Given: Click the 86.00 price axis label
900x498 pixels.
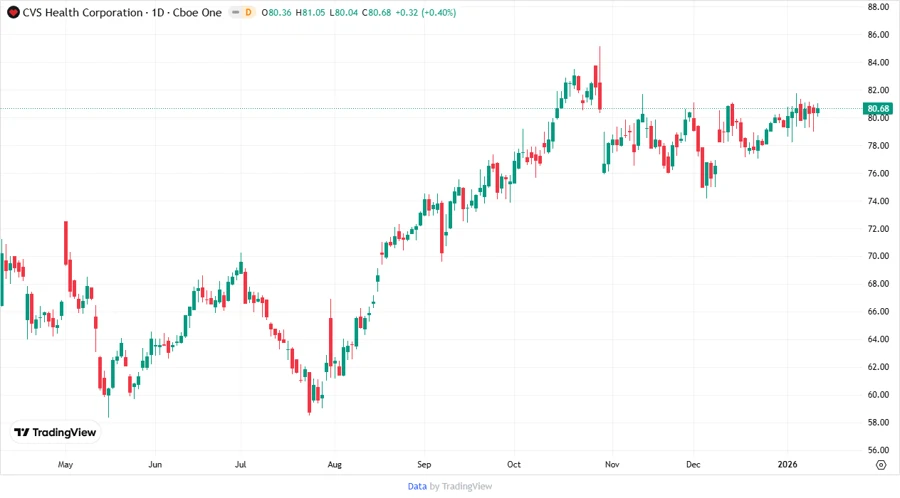Looking at the screenshot, I should (x=878, y=34).
